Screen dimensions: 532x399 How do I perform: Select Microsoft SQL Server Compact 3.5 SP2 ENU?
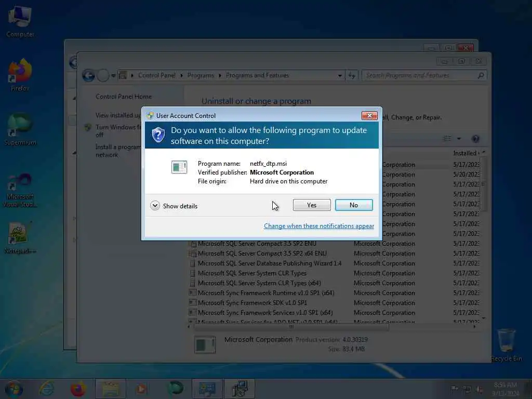tap(257, 244)
